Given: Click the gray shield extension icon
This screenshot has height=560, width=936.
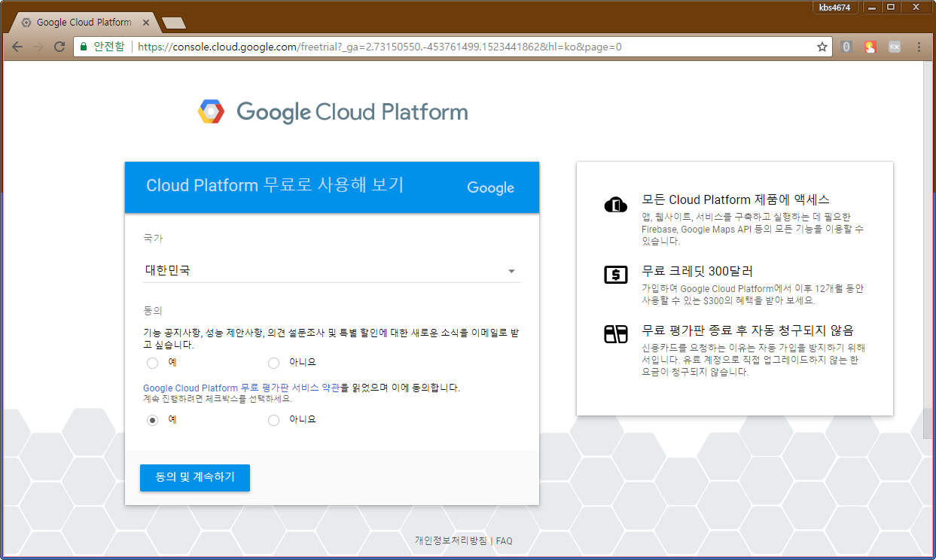Looking at the screenshot, I should tap(846, 47).
